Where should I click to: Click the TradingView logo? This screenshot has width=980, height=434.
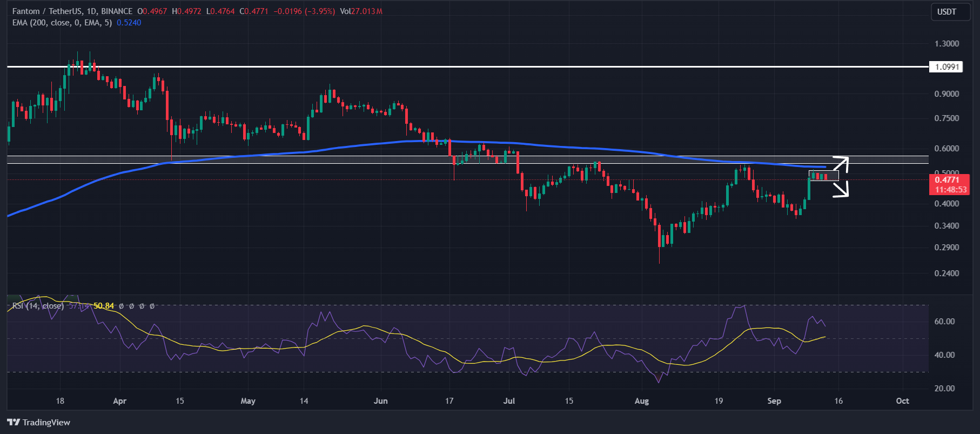click(38, 422)
